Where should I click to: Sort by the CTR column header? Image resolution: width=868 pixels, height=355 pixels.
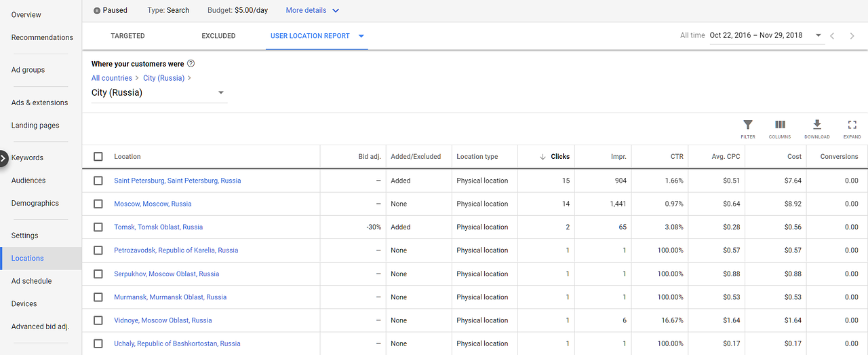(x=676, y=157)
